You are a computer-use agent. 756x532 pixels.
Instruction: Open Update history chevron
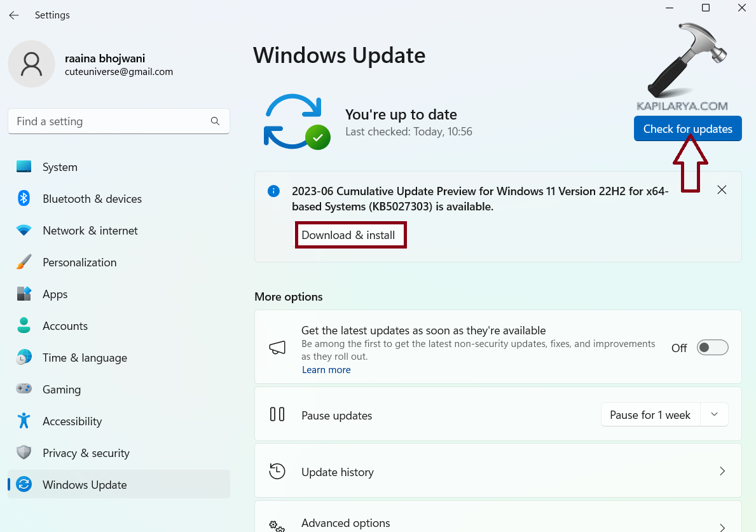pos(722,472)
